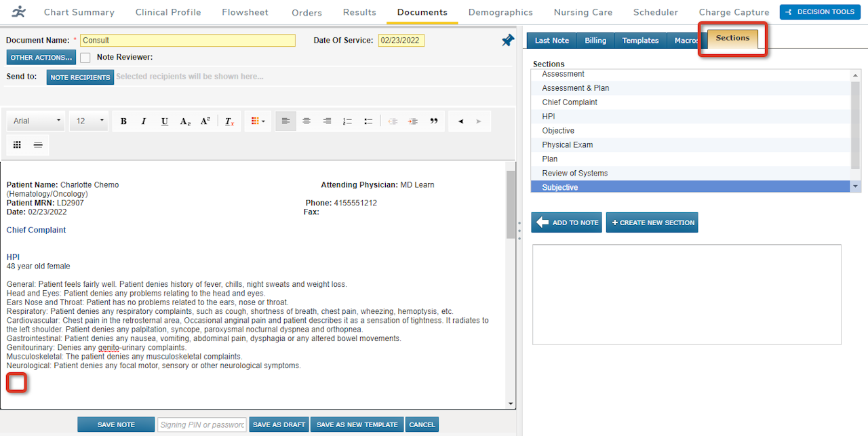Open the Arial font family dropdown
The width and height of the screenshot is (868, 436).
coord(35,121)
